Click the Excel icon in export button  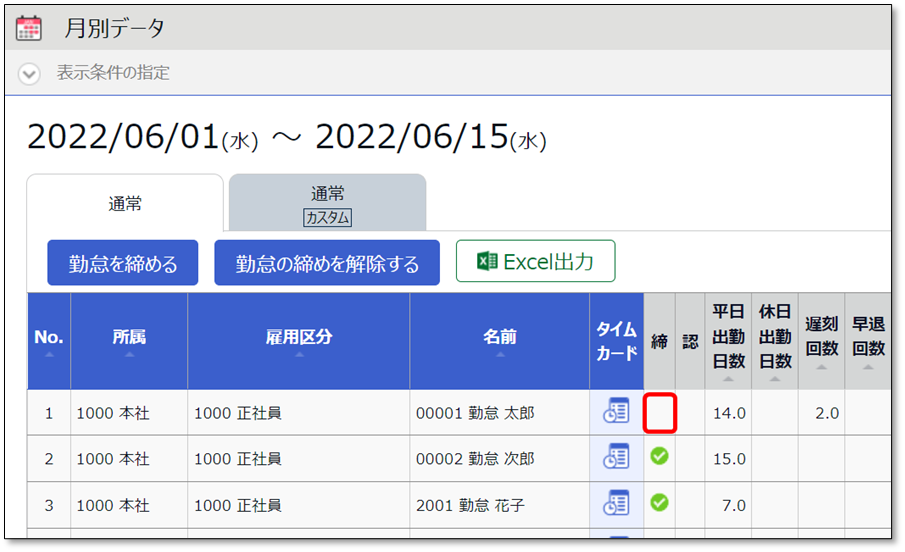click(x=487, y=262)
